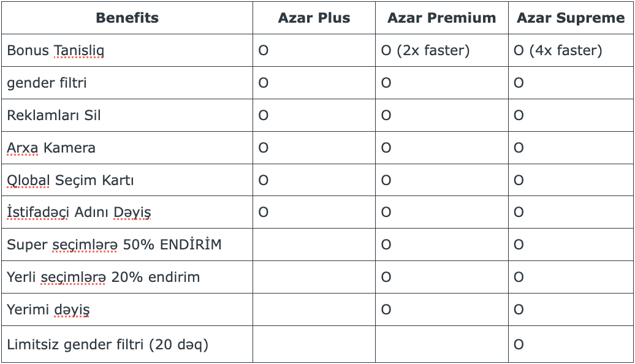Image resolution: width=635 pixels, height=364 pixels.
Task: Click the "Azar Plus" column header
Action: [x=314, y=18]
